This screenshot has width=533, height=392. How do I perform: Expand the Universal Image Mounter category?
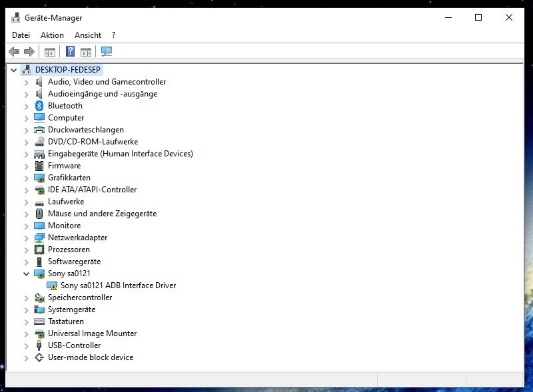pos(27,334)
